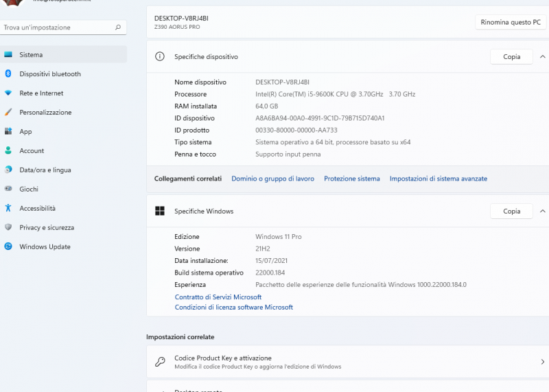Viewport: 549px width, 392px height.
Task: Go to Rete e Internet
Action: (x=63, y=93)
